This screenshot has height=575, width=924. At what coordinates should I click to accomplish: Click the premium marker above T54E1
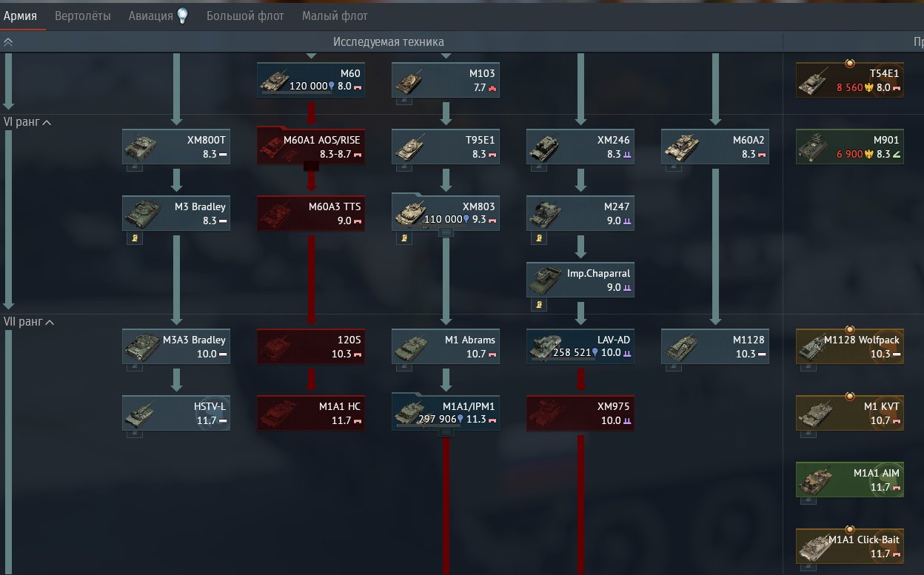coord(850,62)
